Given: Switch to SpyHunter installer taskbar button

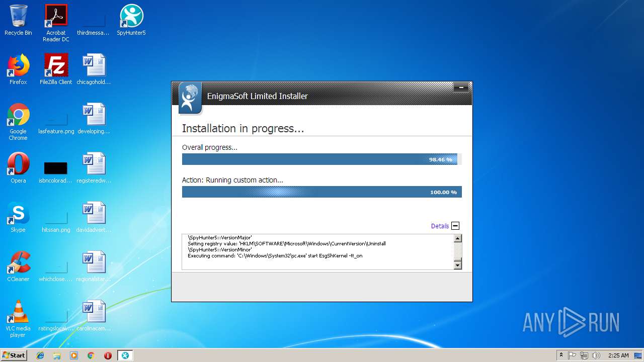Looking at the screenshot, I should click(125, 355).
